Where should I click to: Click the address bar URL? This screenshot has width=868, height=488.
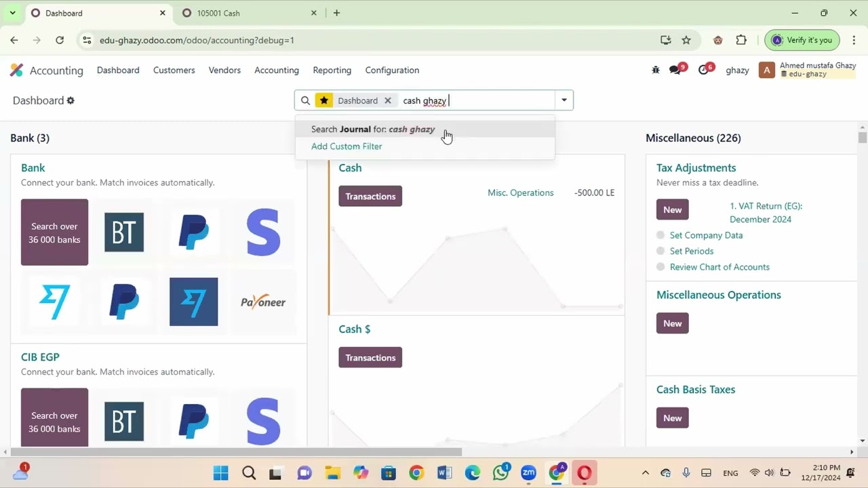(x=197, y=40)
